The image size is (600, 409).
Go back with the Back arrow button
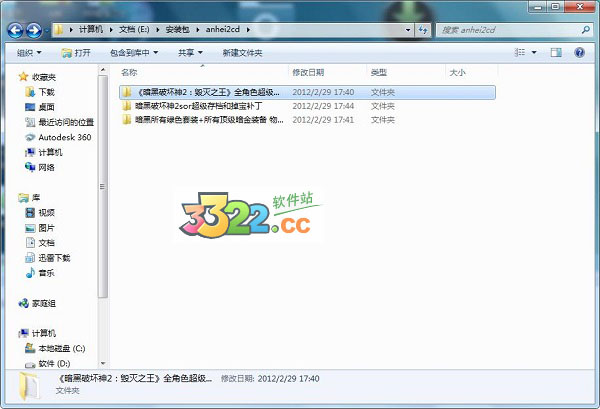click(x=15, y=30)
